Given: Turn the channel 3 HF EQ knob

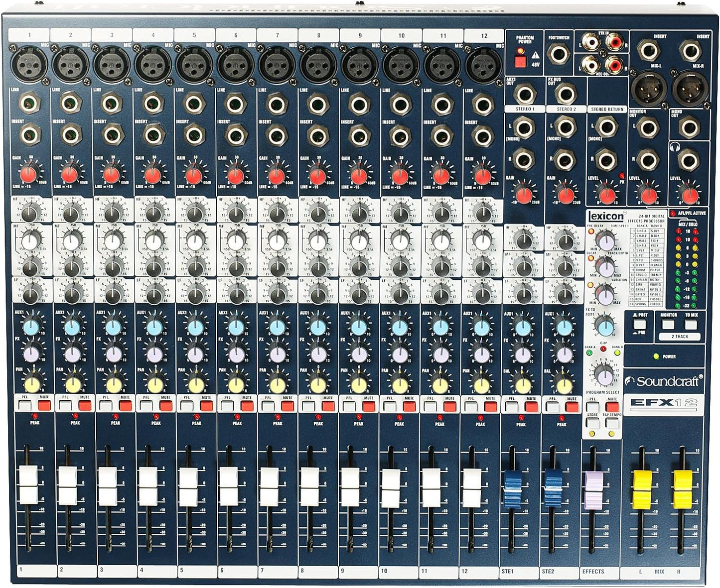Looking at the screenshot, I should click(x=112, y=214).
